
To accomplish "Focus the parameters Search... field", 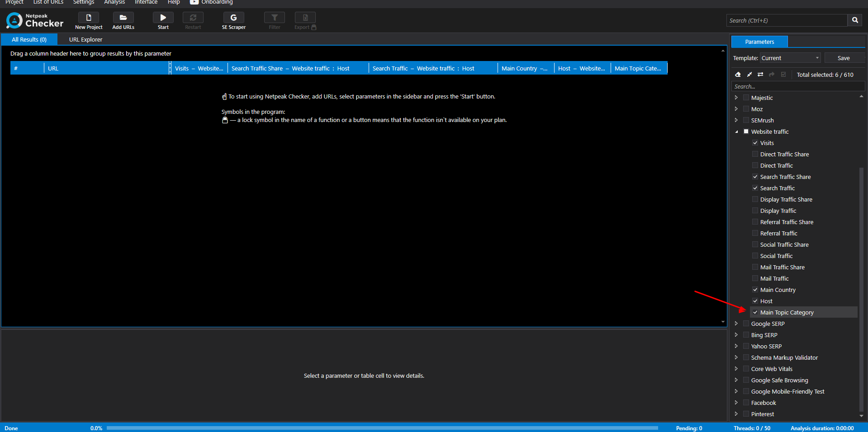I will 798,86.
